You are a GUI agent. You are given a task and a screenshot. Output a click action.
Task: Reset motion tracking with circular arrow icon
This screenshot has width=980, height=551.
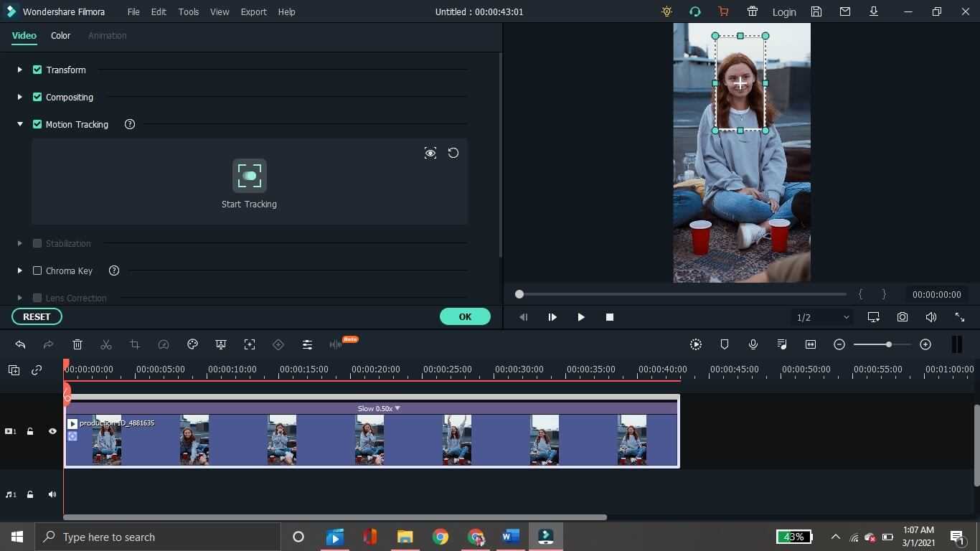click(453, 153)
